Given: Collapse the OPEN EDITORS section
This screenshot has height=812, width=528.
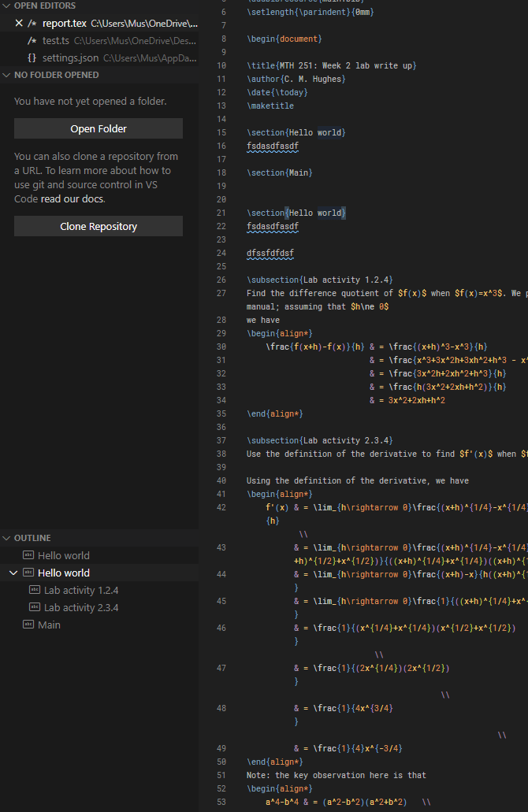Looking at the screenshot, I should 8,6.
